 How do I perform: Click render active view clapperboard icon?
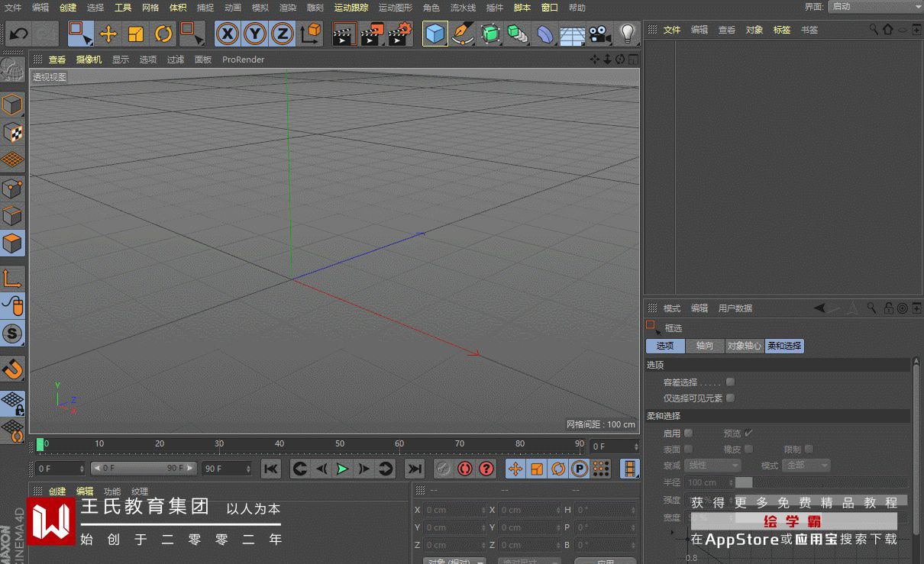click(344, 34)
